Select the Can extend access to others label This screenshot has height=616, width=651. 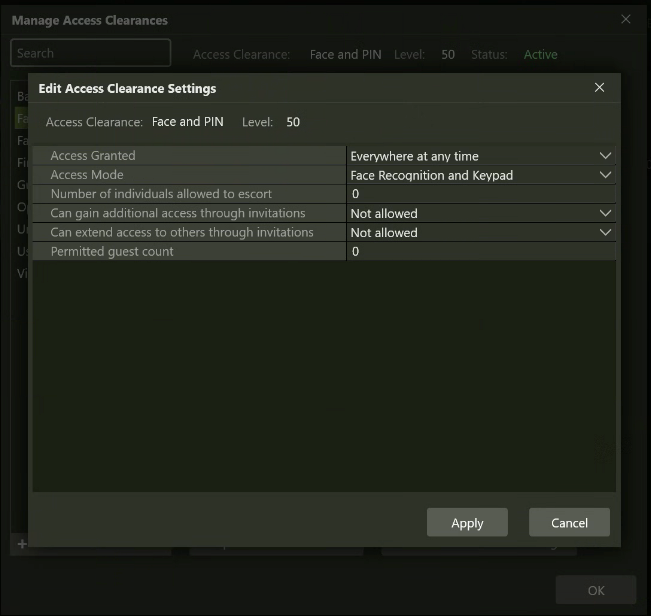coord(182,232)
